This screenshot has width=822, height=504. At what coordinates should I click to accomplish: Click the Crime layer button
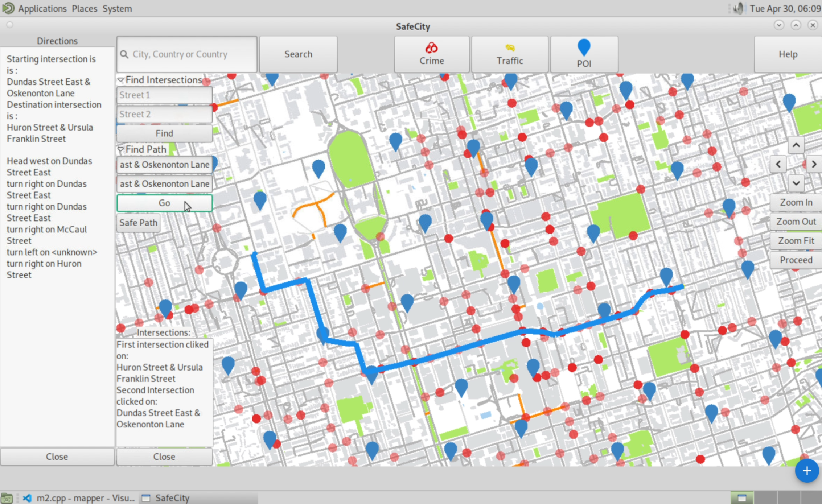tap(431, 54)
